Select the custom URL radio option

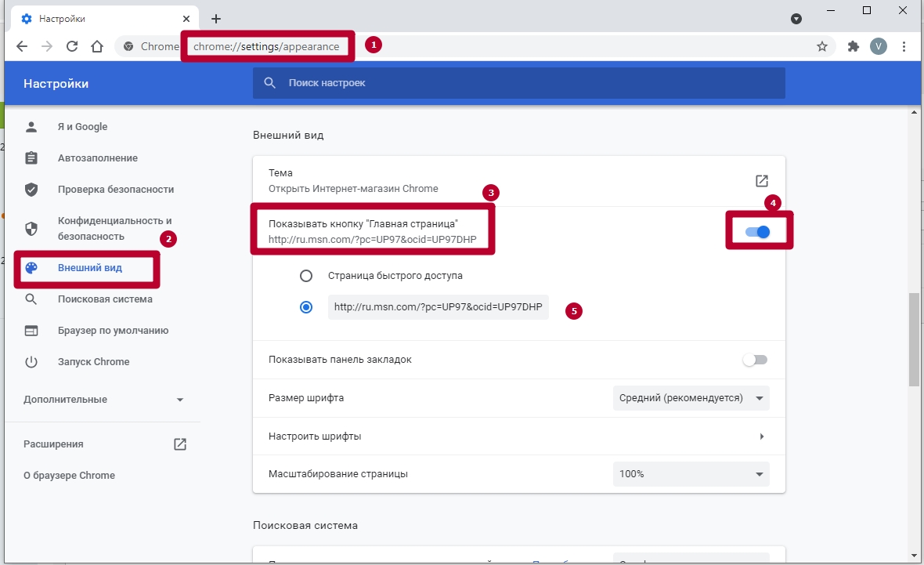point(306,307)
